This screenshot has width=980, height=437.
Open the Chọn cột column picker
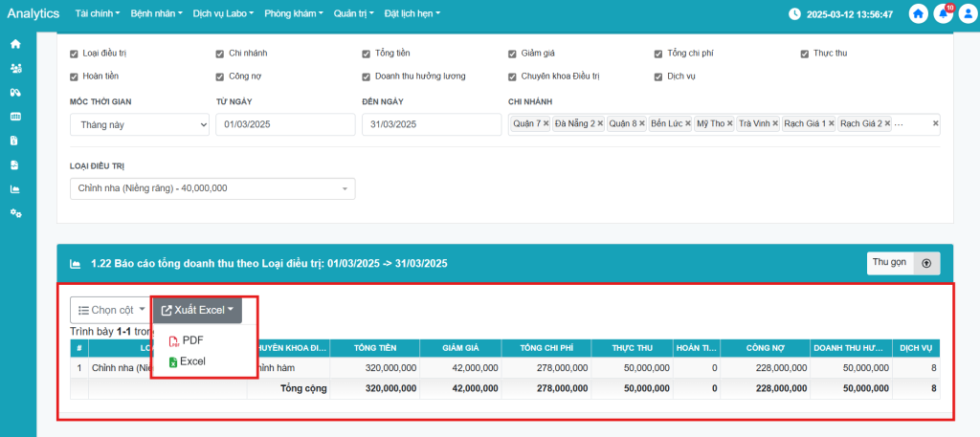click(x=110, y=310)
